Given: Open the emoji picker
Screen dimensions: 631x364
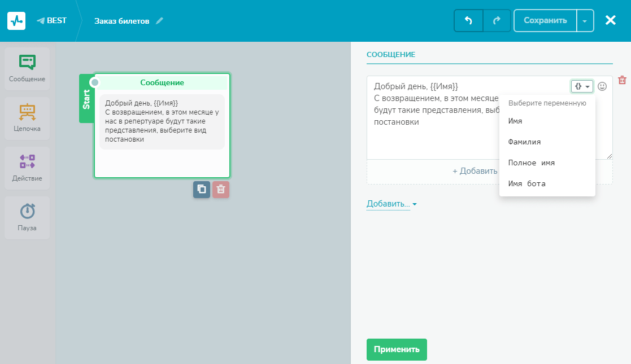Looking at the screenshot, I should pyautogui.click(x=602, y=86).
